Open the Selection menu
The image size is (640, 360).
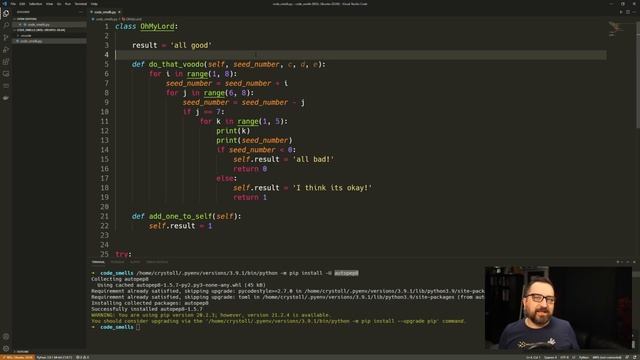tap(36, 4)
